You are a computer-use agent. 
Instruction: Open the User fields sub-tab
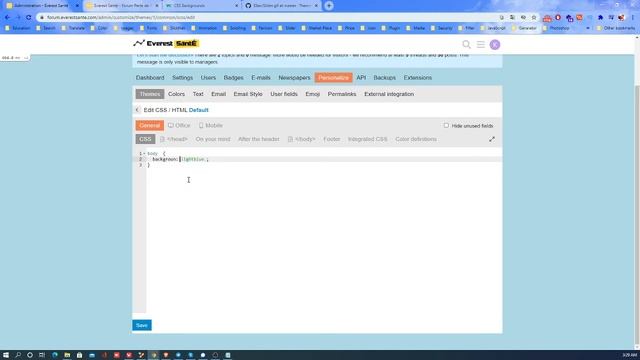tap(284, 94)
